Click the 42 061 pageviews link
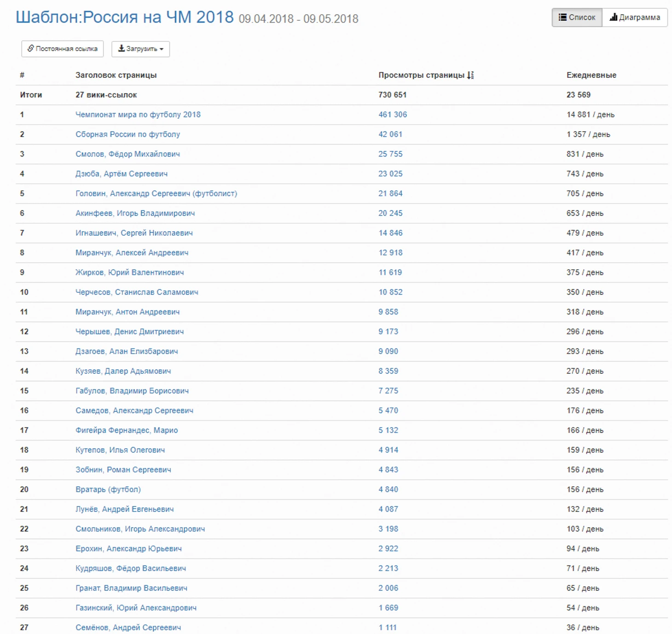Image resolution: width=672 pixels, height=634 pixels. tap(390, 134)
